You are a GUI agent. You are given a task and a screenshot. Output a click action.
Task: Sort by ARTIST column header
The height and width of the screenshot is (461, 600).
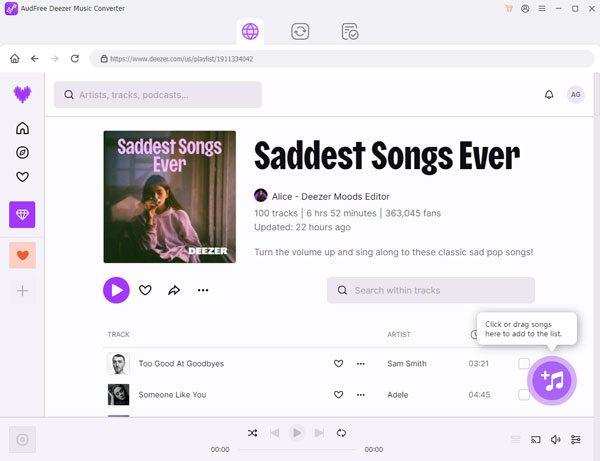399,334
